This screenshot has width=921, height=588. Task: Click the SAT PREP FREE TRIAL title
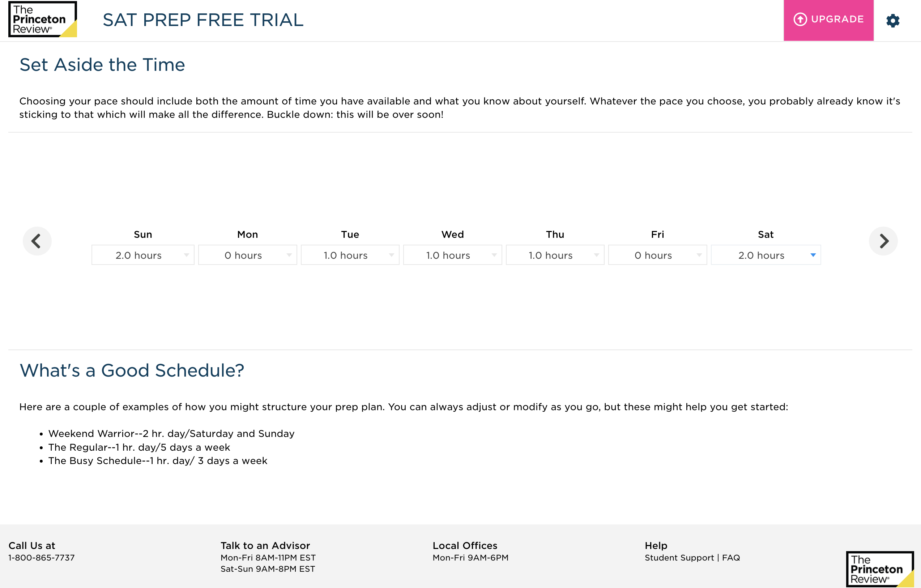pos(203,20)
